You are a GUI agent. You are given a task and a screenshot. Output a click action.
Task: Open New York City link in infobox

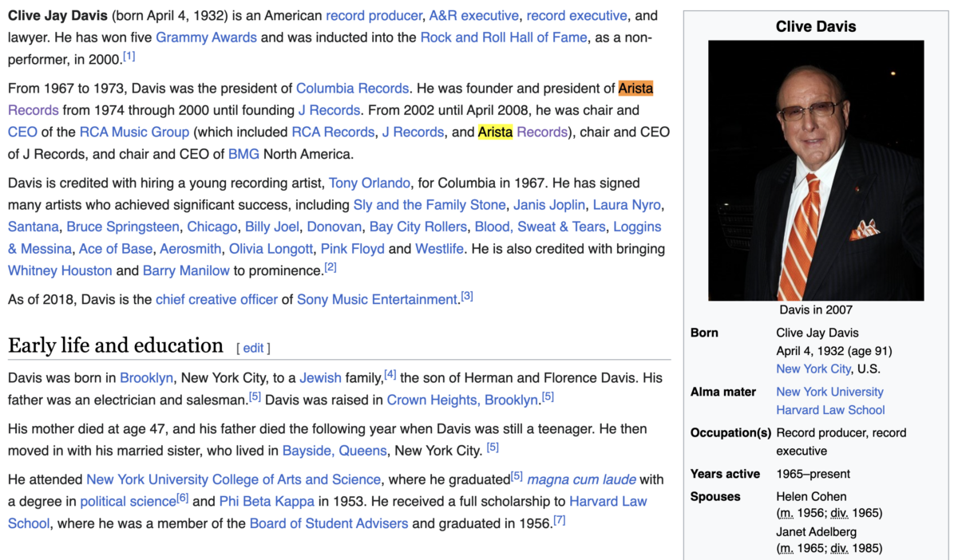point(814,369)
